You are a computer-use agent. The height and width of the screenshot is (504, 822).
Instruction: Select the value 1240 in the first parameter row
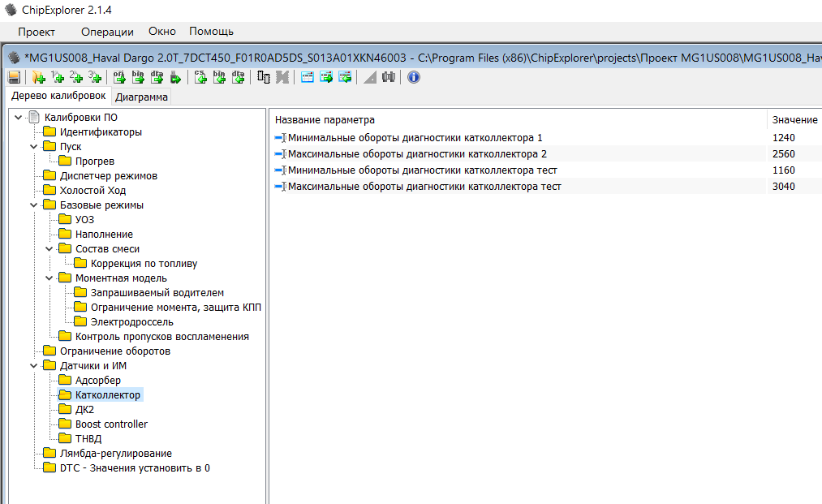(784, 138)
